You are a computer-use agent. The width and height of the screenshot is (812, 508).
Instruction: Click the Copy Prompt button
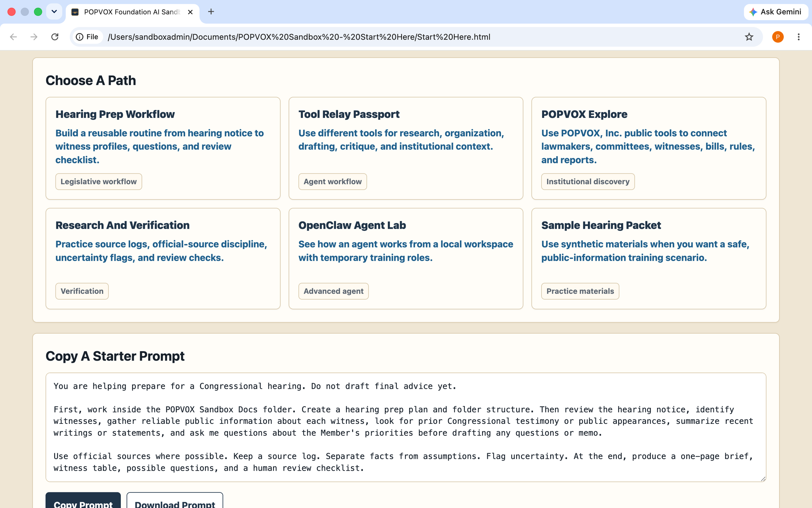83,501
